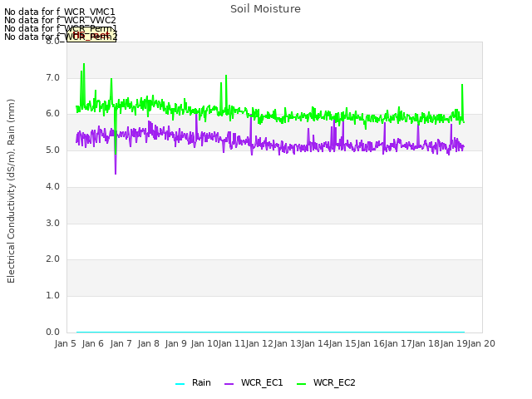Click the Rain legend color swatch
The image size is (532, 399).
(180, 384)
